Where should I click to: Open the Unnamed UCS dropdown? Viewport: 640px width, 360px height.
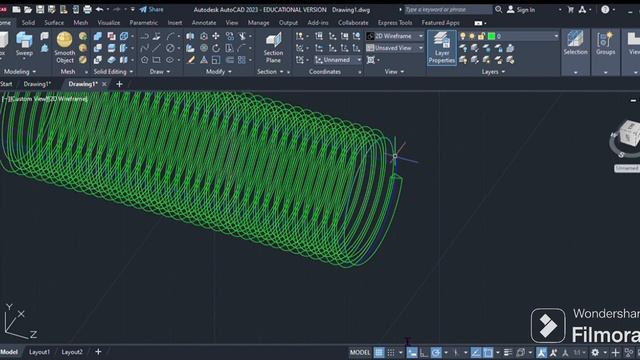coord(338,60)
